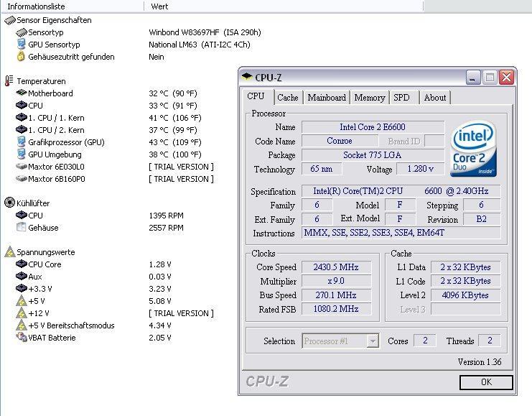Open the Processor #1 selection dropdown
This screenshot has width=532, height=416.
pos(373,341)
